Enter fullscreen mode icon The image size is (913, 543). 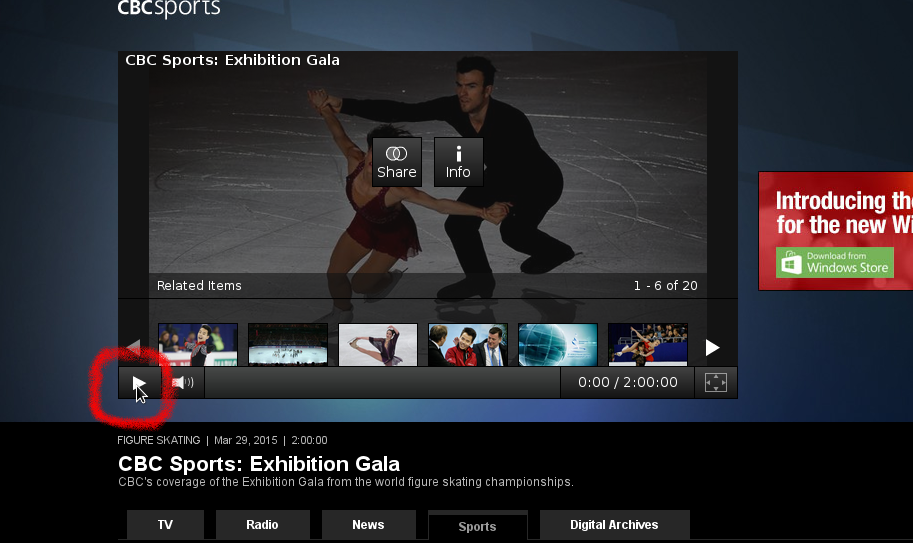[x=716, y=382]
